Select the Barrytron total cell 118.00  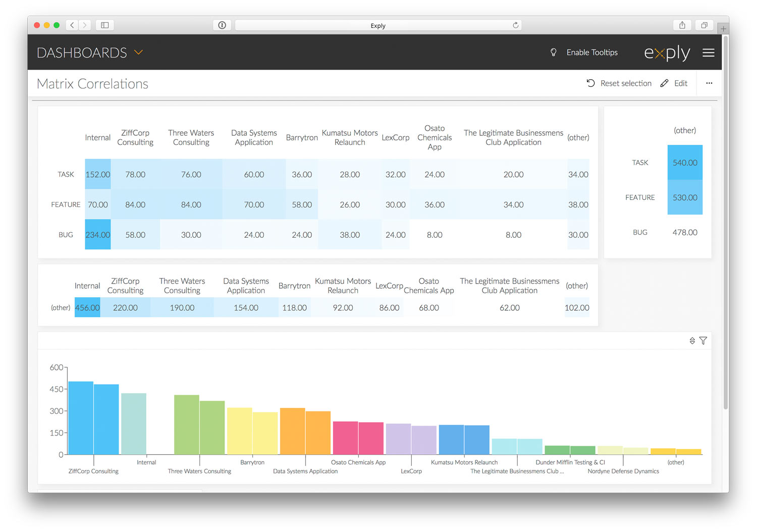pyautogui.click(x=295, y=307)
